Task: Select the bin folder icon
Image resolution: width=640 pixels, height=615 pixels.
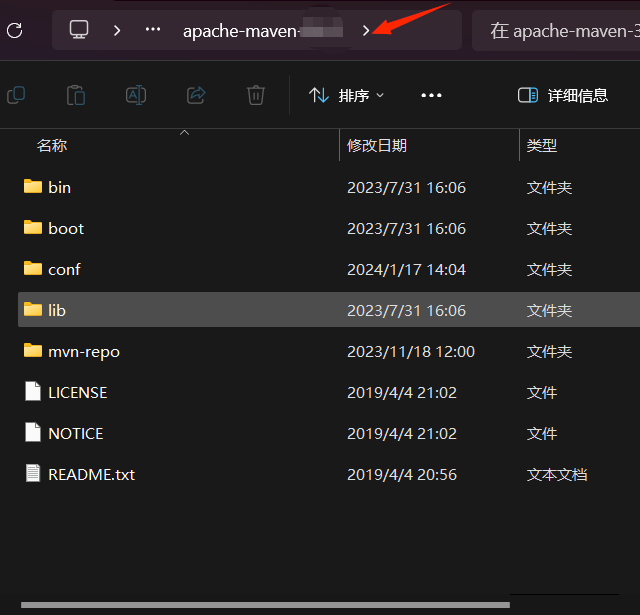Action: [33, 186]
